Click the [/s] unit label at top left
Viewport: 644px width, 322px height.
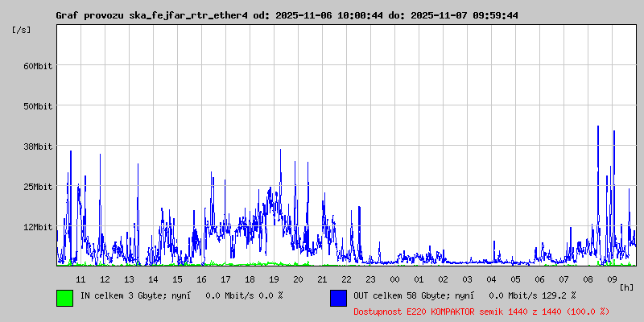tap(22, 30)
